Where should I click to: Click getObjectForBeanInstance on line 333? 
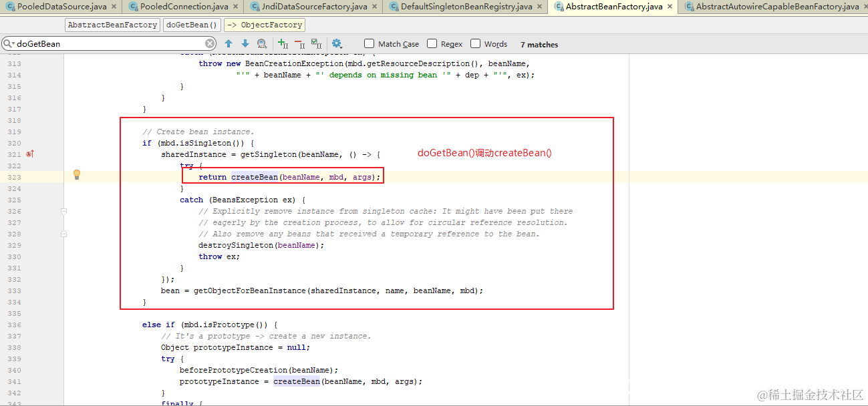click(250, 290)
